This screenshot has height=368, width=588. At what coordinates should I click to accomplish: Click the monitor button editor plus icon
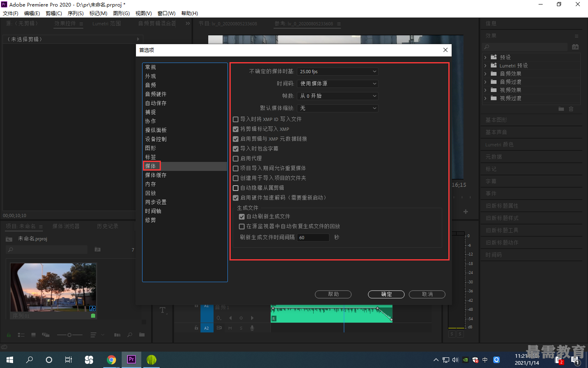(x=465, y=211)
